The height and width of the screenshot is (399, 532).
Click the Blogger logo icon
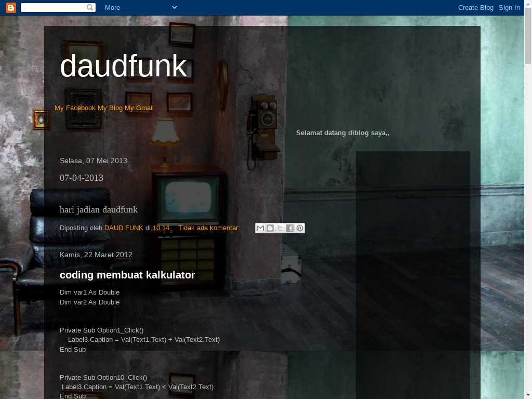(x=11, y=7)
